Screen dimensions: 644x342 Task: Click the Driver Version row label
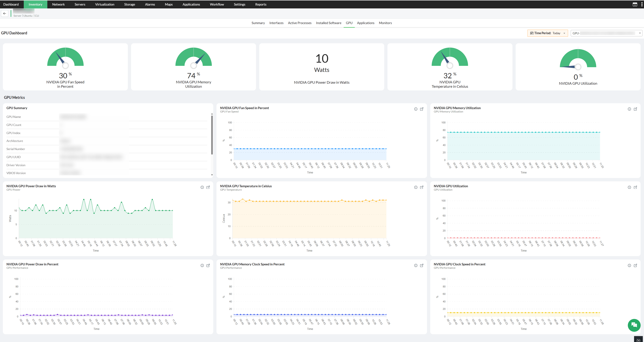pos(16,165)
